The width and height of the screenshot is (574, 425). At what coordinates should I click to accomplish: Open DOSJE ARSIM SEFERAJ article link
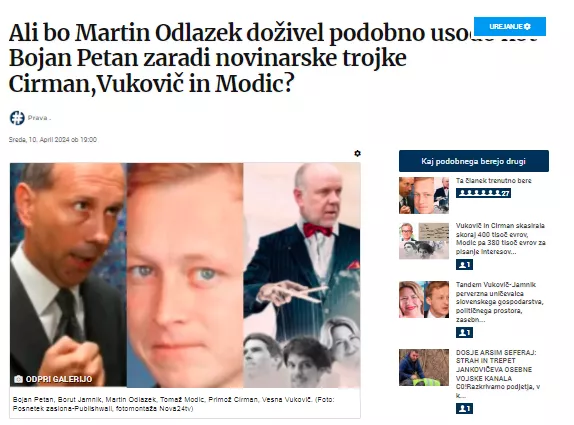tap(498, 374)
